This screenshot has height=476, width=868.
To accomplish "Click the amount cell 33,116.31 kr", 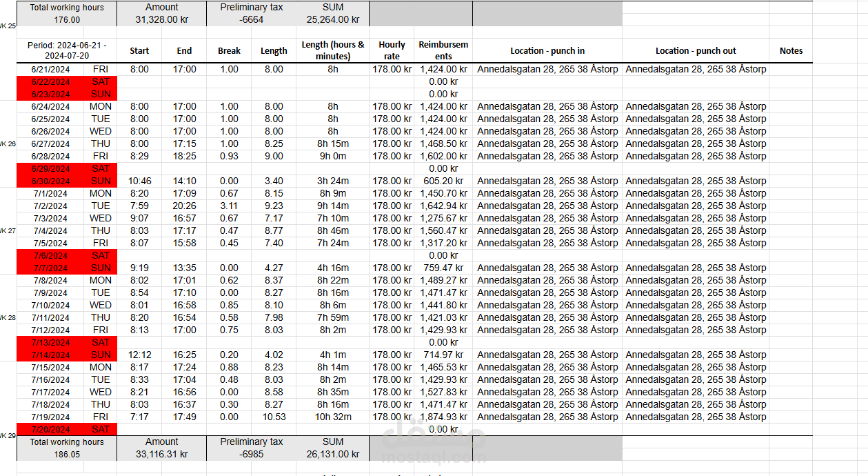I will [x=161, y=455].
